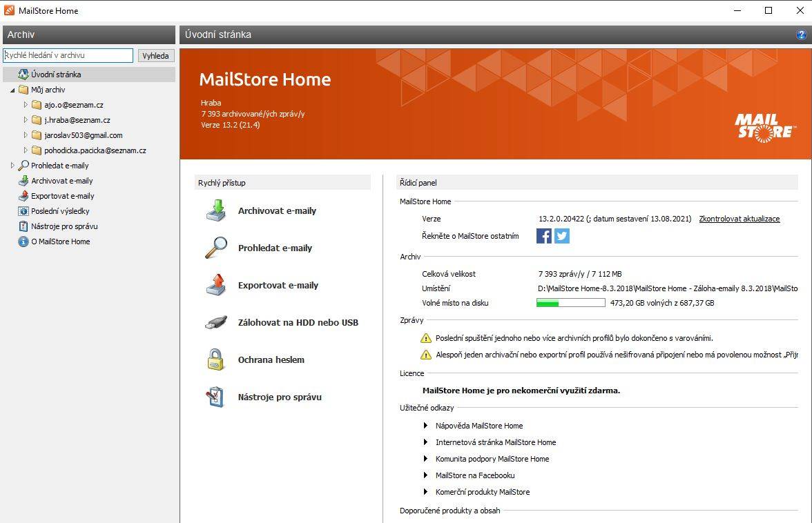The image size is (812, 523).
Task: Click the j.hraba@seznam.cz folder icon
Action: pos(36,120)
